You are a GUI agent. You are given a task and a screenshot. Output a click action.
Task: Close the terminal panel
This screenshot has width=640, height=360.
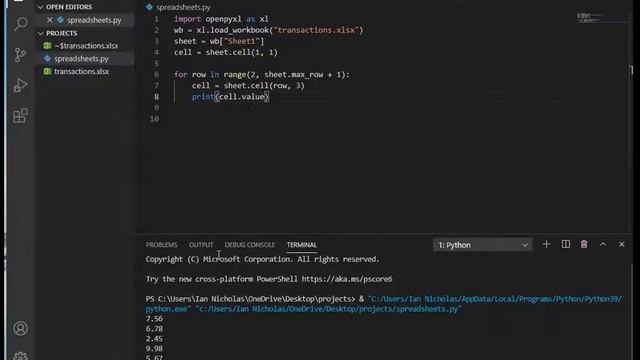coord(622,244)
